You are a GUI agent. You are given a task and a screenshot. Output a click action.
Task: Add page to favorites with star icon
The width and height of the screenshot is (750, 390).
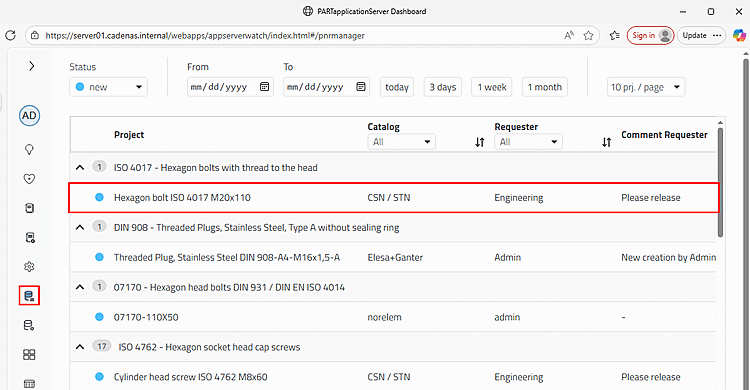(588, 35)
